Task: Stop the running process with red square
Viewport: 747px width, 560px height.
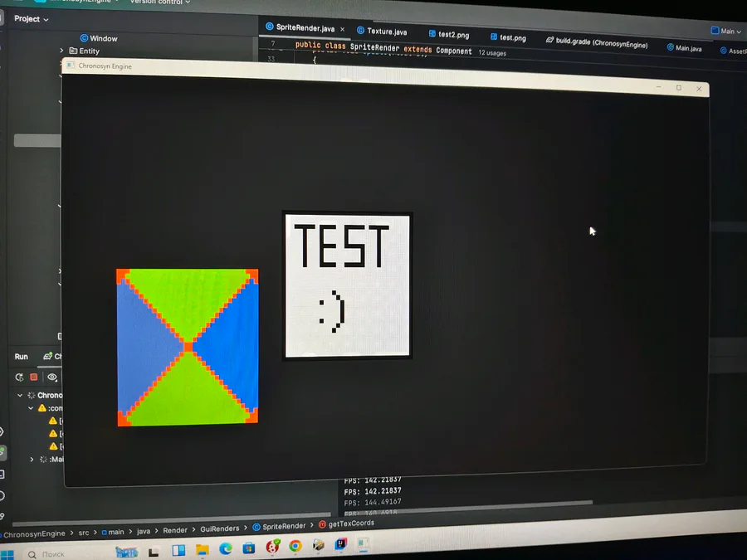Action: coord(34,377)
